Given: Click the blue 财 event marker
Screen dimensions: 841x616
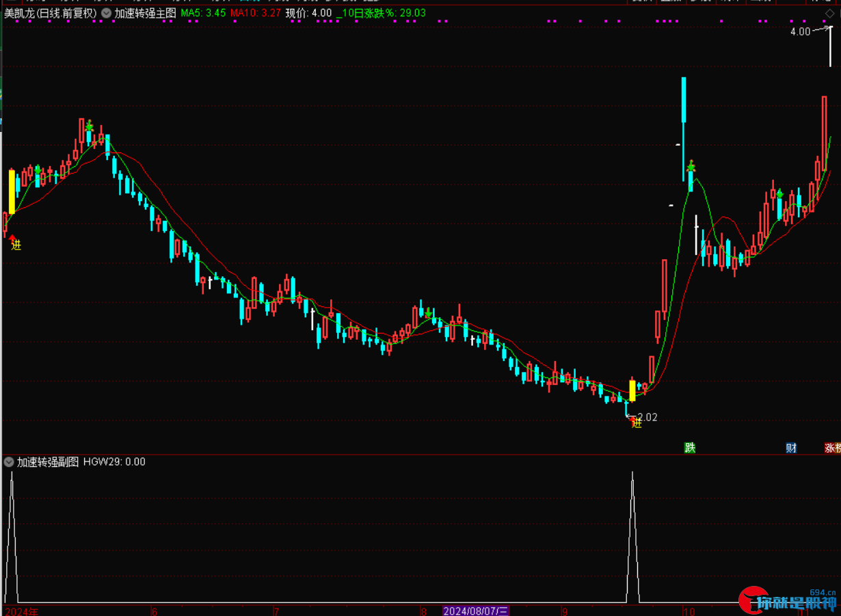Looking at the screenshot, I should pos(791,448).
